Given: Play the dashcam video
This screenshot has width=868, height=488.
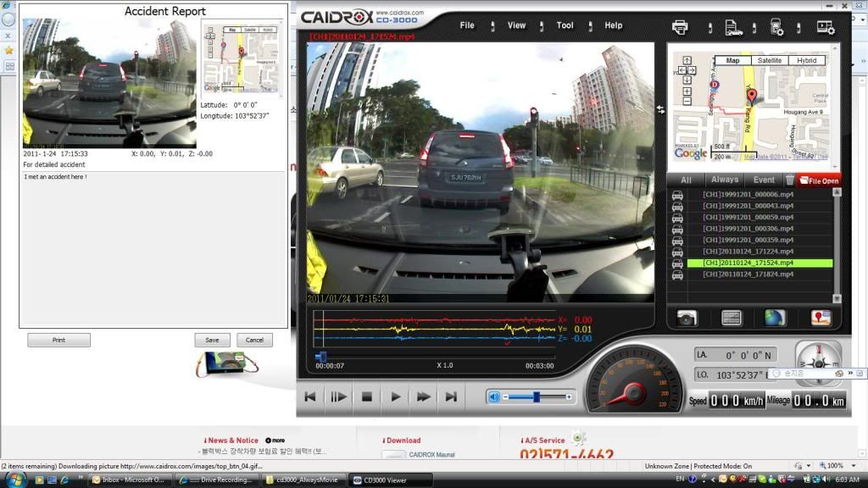Looking at the screenshot, I should 395,396.
